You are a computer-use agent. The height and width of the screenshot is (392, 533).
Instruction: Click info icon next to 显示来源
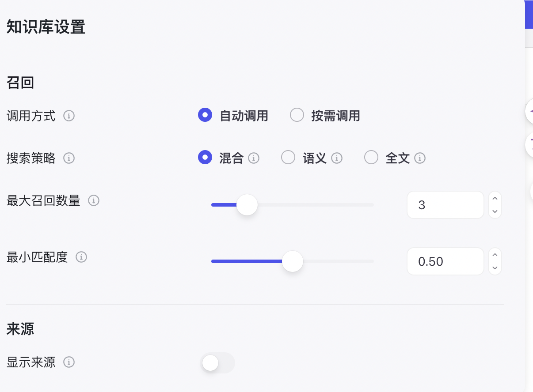click(69, 362)
